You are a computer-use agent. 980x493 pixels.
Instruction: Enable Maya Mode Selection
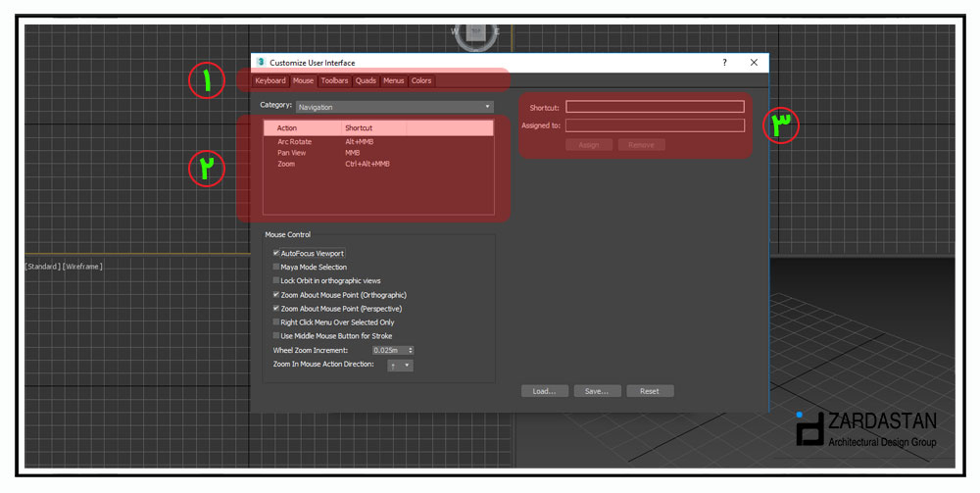pyautogui.click(x=276, y=267)
